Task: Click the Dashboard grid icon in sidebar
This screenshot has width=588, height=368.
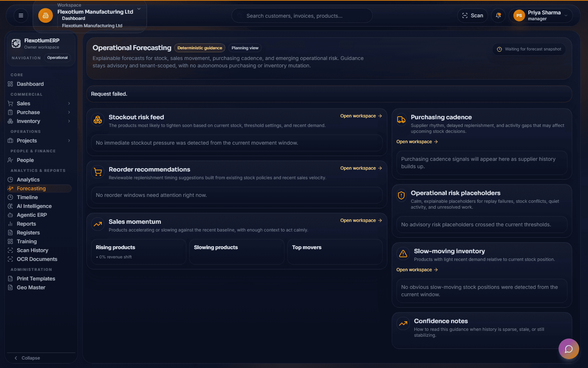Action: 10,84
